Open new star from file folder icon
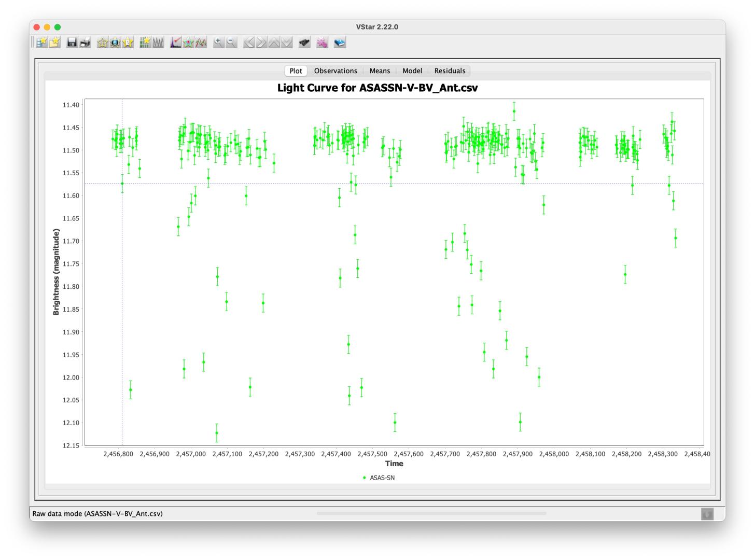This screenshot has width=755, height=560. (54, 43)
